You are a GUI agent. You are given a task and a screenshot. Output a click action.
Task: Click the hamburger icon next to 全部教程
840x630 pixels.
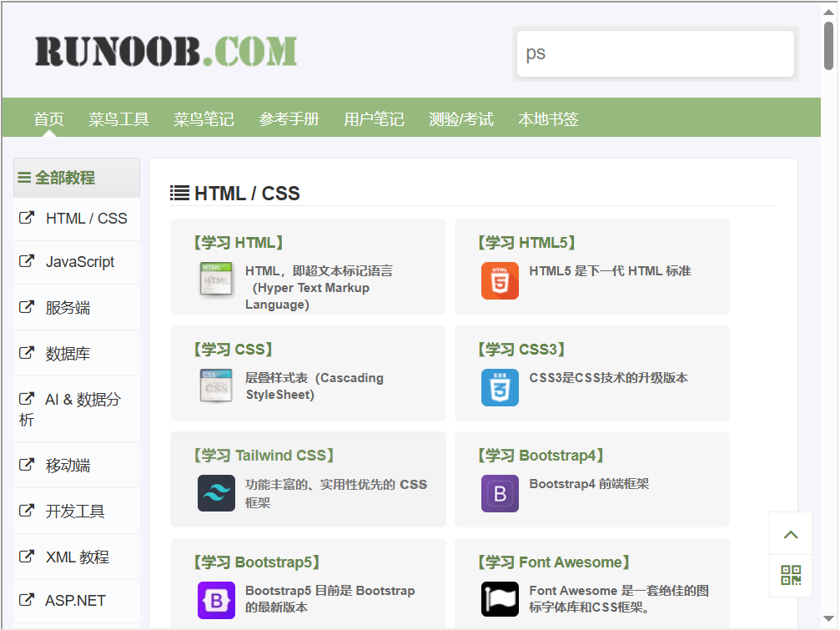click(24, 178)
